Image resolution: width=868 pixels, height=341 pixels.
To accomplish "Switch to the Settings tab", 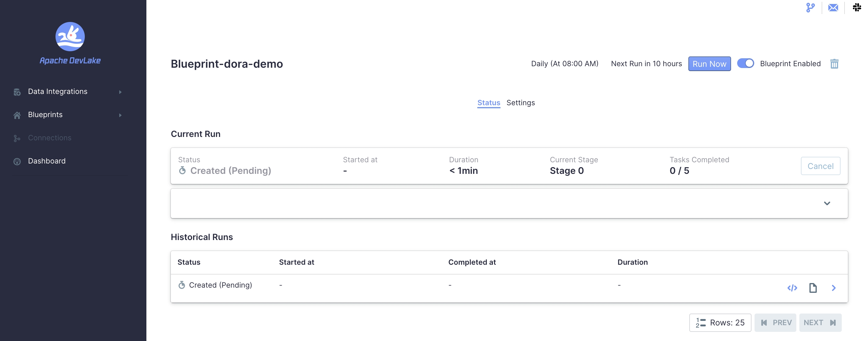I will [520, 103].
